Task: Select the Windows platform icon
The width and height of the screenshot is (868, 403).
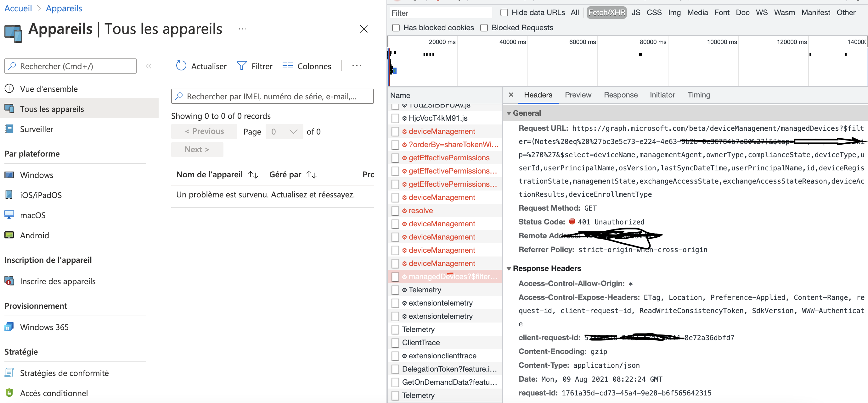Action: click(9, 174)
